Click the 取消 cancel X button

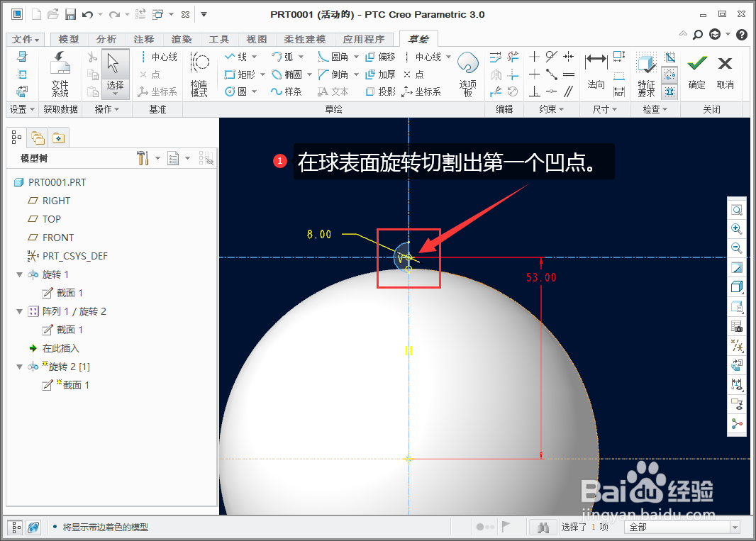pos(725,72)
